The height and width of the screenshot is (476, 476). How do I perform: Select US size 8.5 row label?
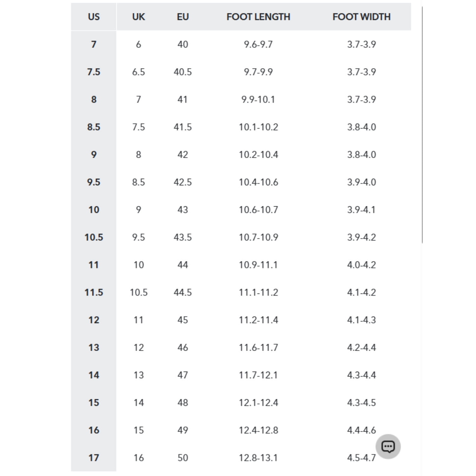pyautogui.click(x=94, y=127)
